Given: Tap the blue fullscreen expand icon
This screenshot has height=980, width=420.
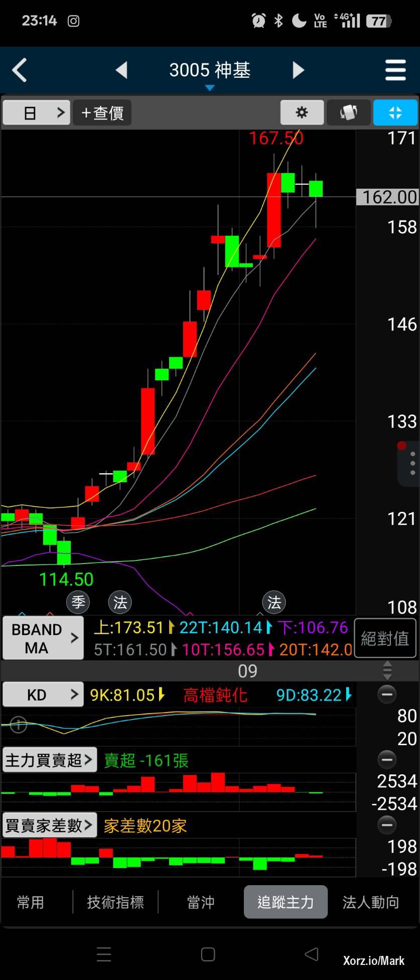Looking at the screenshot, I should (x=395, y=112).
